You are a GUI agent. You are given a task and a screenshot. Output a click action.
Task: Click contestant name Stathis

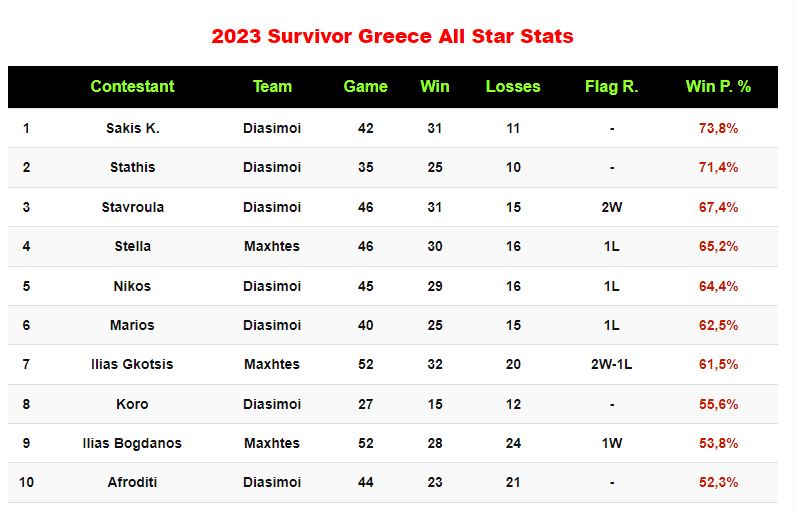point(132,167)
